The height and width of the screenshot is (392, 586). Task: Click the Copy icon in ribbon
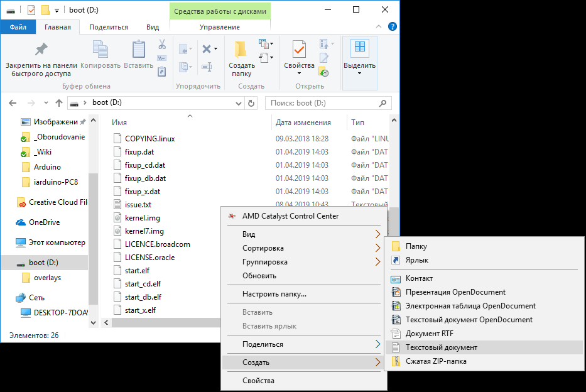pyautogui.click(x=100, y=50)
